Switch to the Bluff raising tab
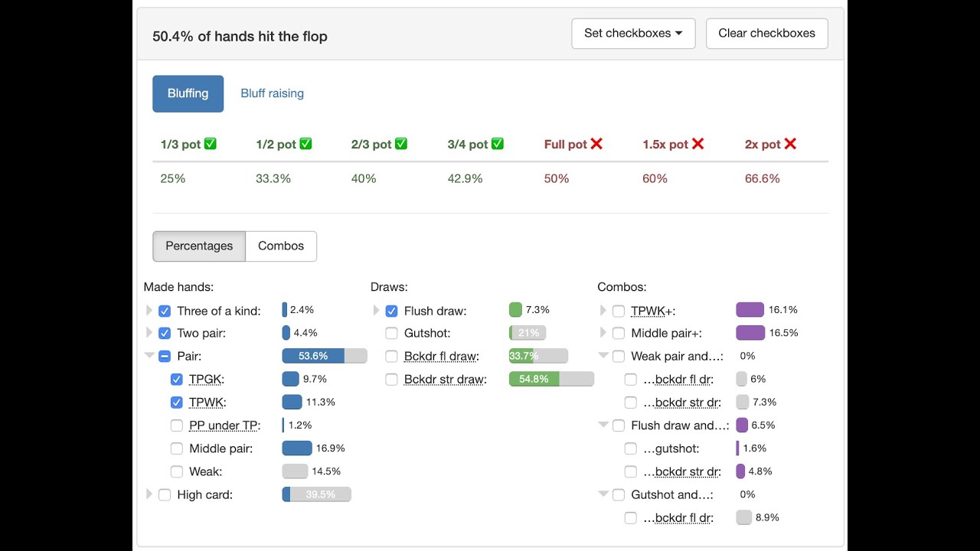The width and height of the screenshot is (980, 551). point(272,93)
